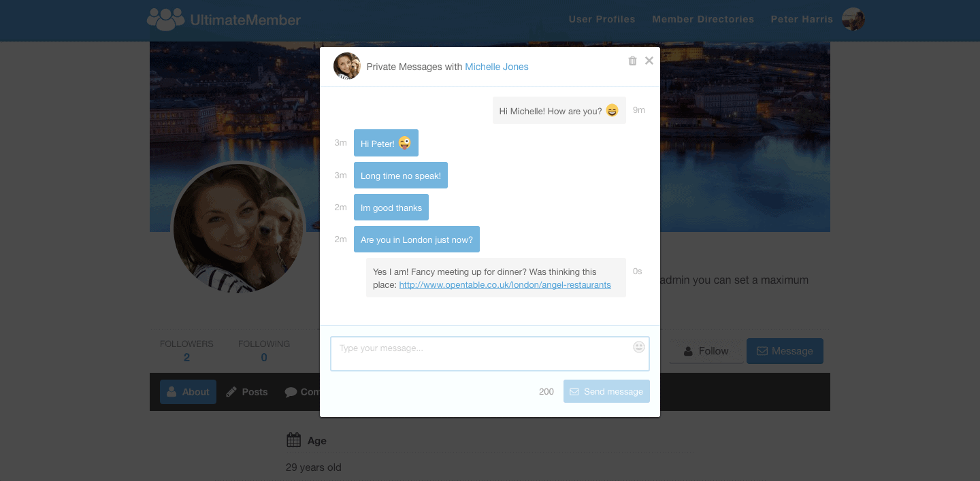This screenshot has height=481, width=980.
Task: Delete conversation using trash icon
Action: (632, 61)
